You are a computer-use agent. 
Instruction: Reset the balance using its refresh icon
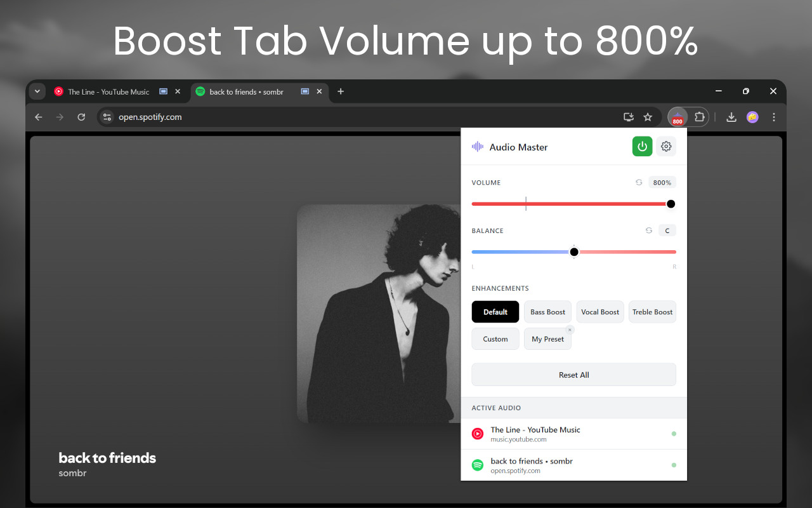[648, 231]
